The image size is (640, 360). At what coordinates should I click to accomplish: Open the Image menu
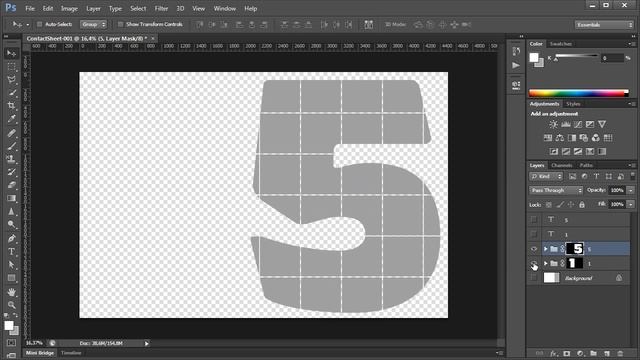click(69, 8)
